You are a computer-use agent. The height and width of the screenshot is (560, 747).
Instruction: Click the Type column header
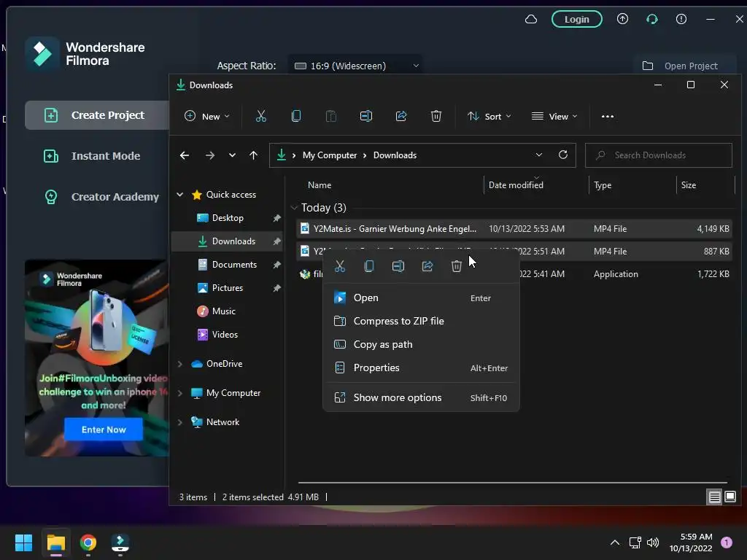(603, 185)
